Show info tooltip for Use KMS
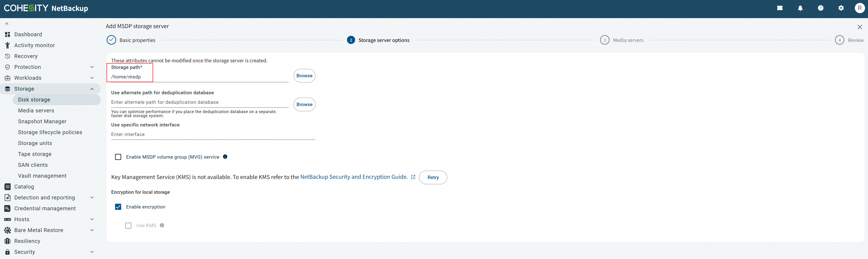868x259 pixels. coord(162,225)
